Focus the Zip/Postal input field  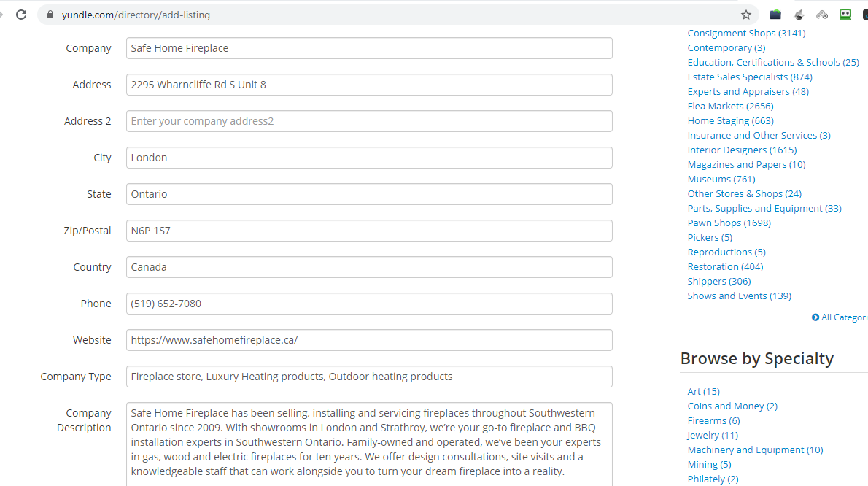[x=369, y=231]
